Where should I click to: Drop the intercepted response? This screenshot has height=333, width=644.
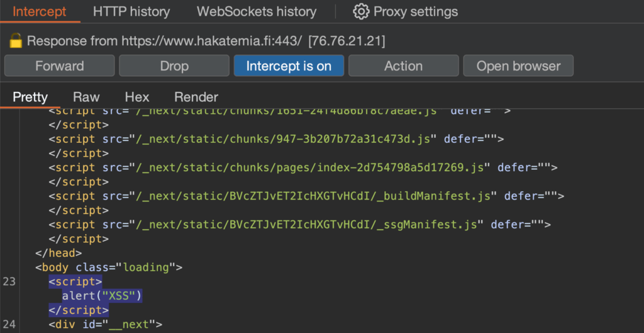click(x=174, y=66)
